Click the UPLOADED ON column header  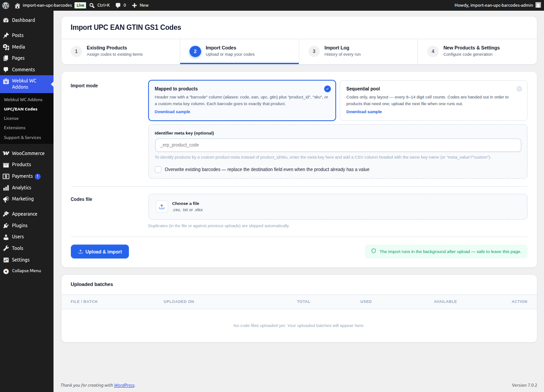[x=179, y=302]
